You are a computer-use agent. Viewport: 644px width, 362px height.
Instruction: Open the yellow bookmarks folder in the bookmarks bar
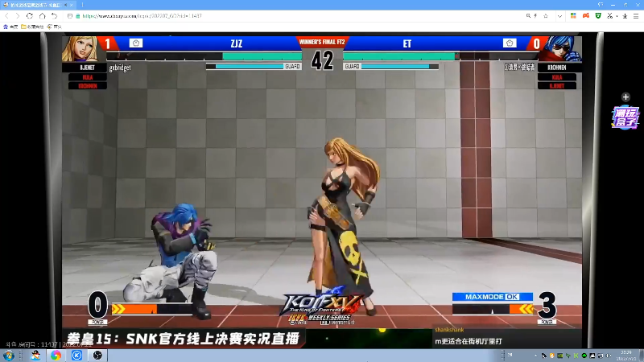tap(32, 27)
